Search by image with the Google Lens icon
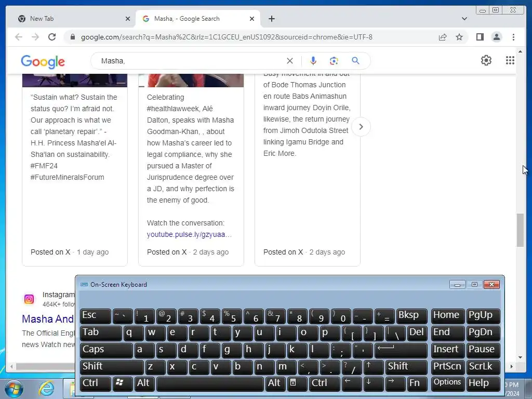Screen dimensions: 532x399 [334, 61]
